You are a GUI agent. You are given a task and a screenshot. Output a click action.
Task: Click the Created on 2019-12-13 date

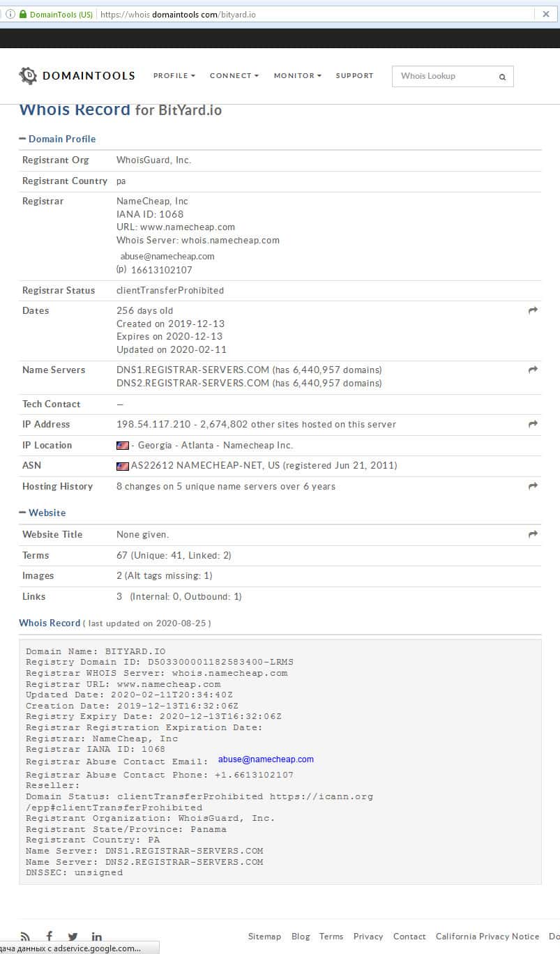170,324
